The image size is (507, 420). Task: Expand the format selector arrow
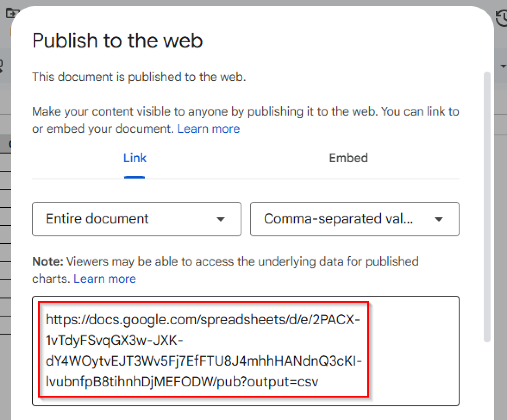point(439,219)
